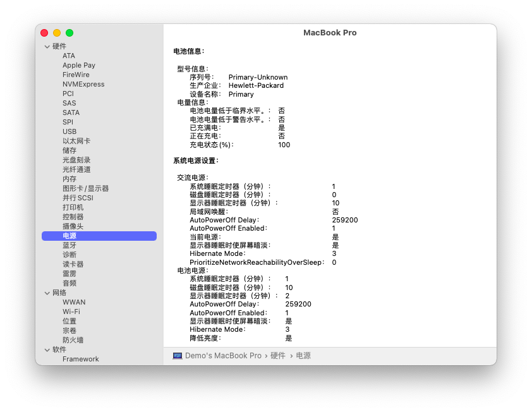The height and width of the screenshot is (412, 532).
Task: Open the 内存 hardware entry
Action: [x=70, y=179]
